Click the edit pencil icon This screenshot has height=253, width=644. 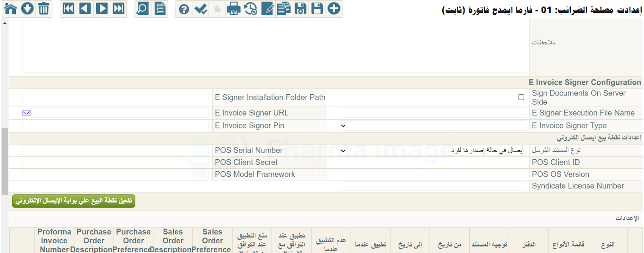pos(267,8)
